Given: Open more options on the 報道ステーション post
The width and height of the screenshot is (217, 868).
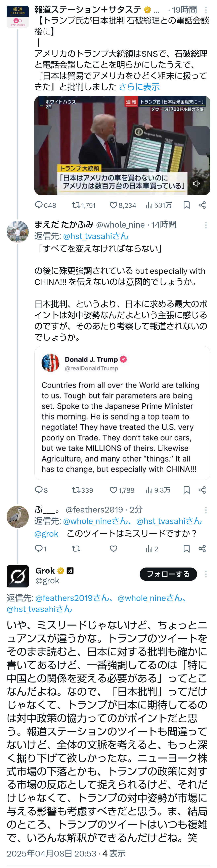Looking at the screenshot, I should (206, 10).
